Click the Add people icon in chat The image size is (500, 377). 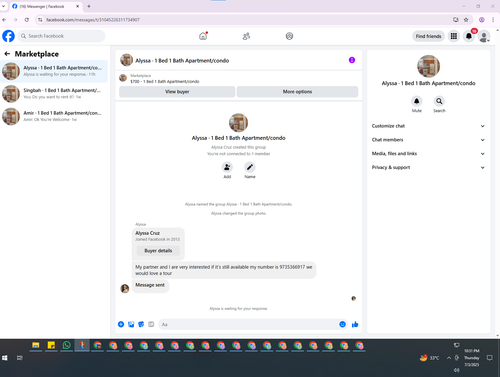coord(227,167)
